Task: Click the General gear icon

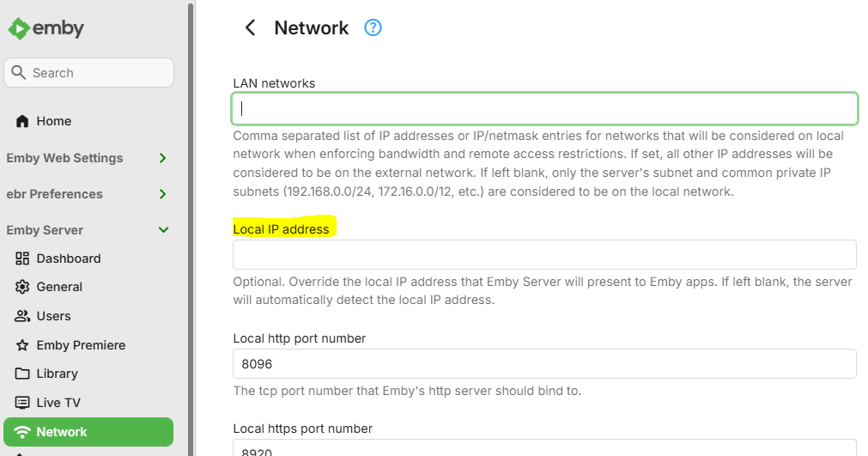Action: point(22,287)
